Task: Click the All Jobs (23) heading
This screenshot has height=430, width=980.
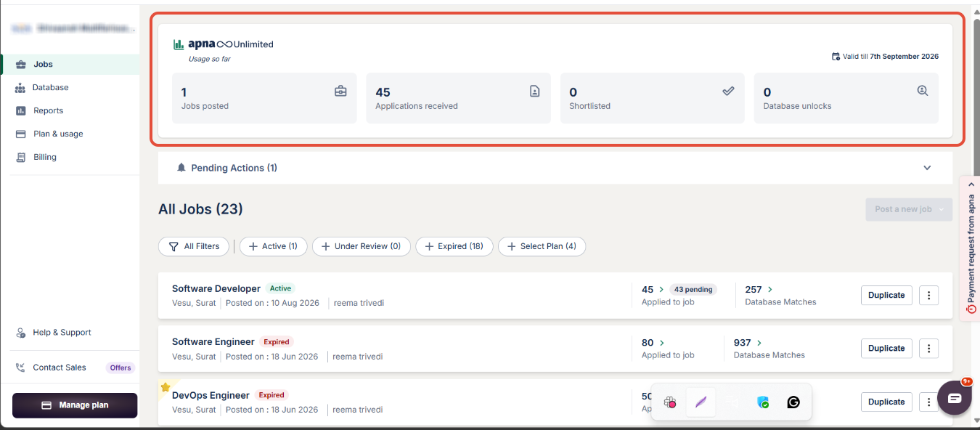Action: (x=200, y=209)
